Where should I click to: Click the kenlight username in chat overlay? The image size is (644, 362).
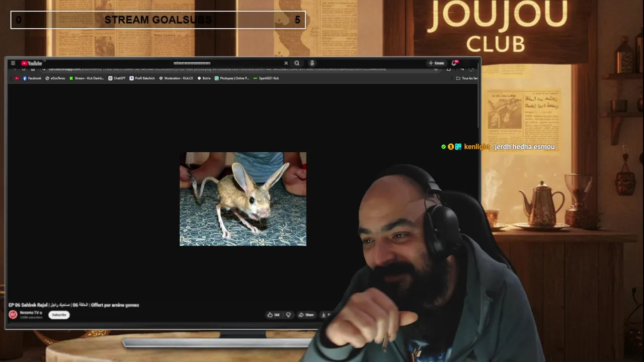pos(476,147)
